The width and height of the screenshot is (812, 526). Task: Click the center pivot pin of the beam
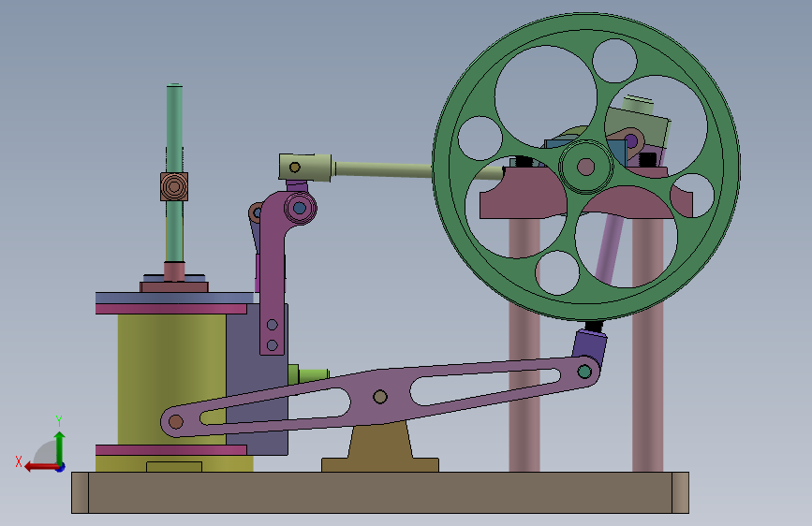(x=380, y=397)
